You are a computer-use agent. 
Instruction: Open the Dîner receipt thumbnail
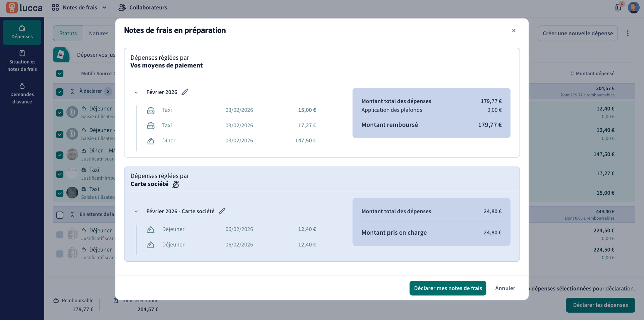(72, 154)
